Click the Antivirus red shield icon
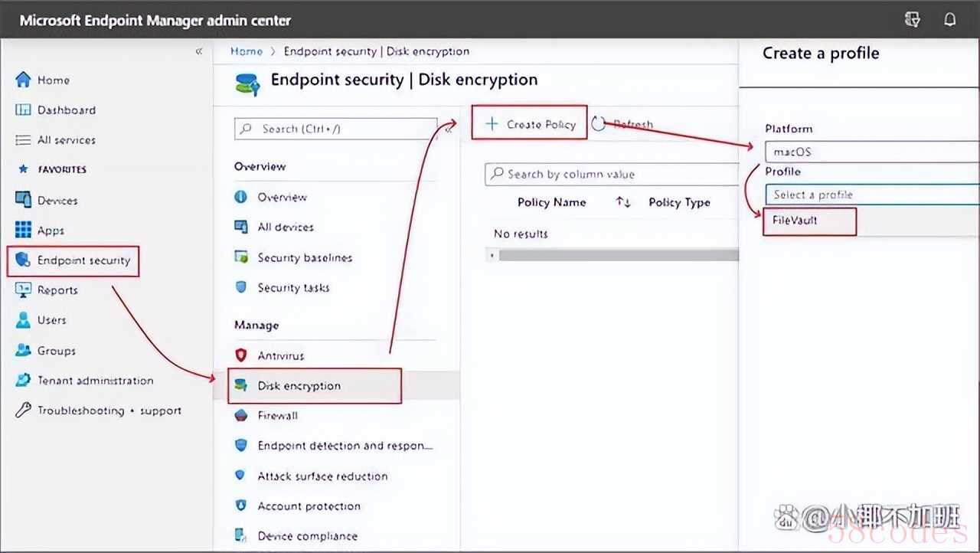The height and width of the screenshot is (553, 980). pos(241,355)
